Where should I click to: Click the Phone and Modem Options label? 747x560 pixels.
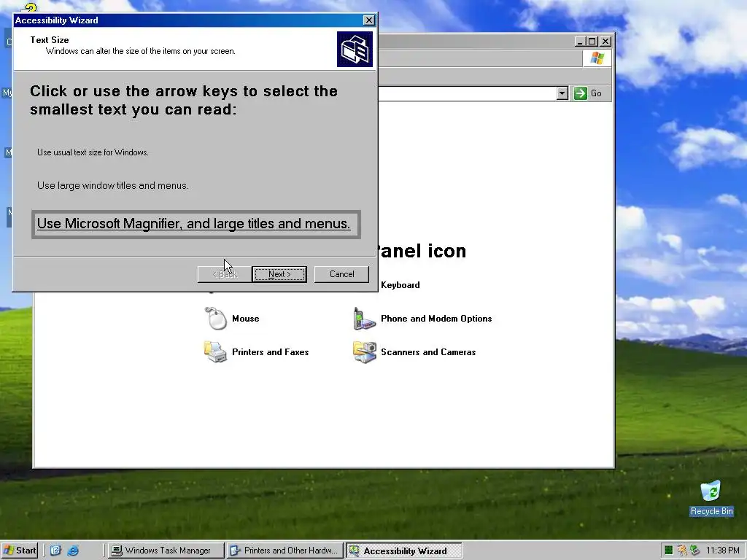(436, 319)
